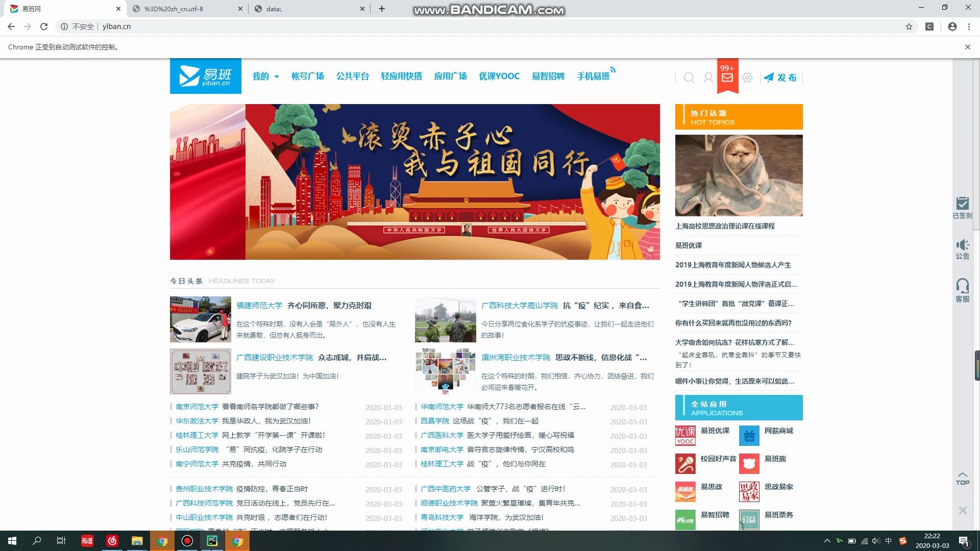Open the 公共平台 nav item
This screenshot has height=551, width=980.
(x=352, y=77)
